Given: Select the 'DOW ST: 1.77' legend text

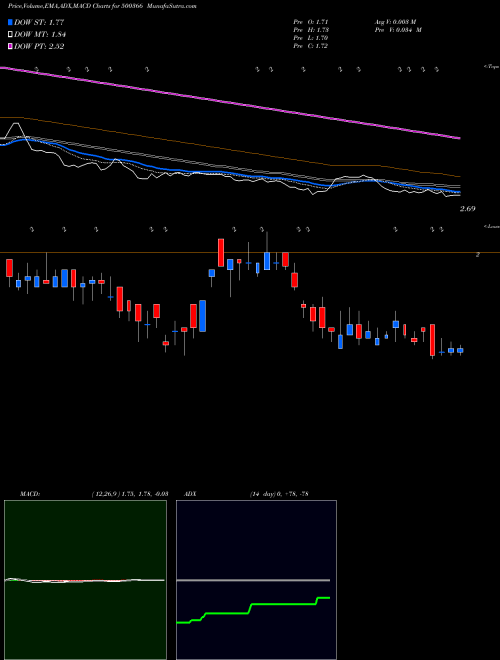Looking at the screenshot, I should pyautogui.click(x=39, y=22).
